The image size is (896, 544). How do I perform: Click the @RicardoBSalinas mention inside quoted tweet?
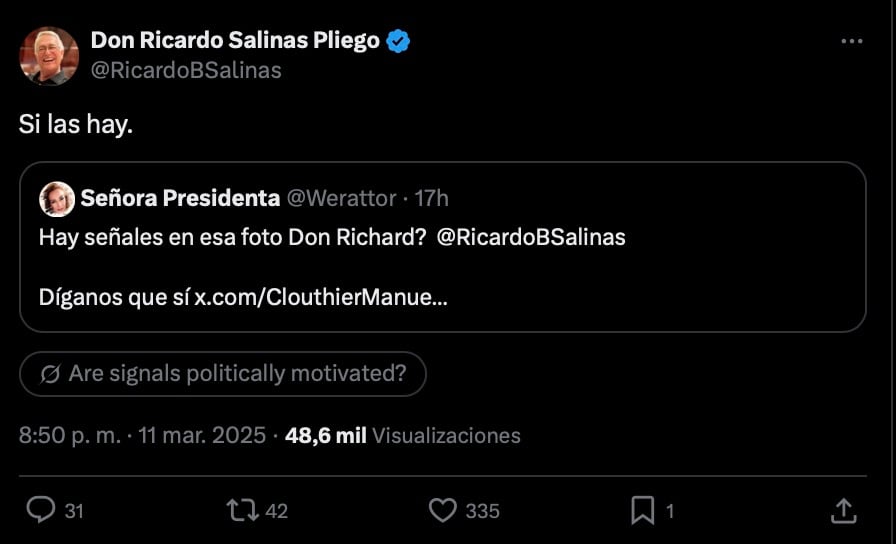pyautogui.click(x=531, y=238)
